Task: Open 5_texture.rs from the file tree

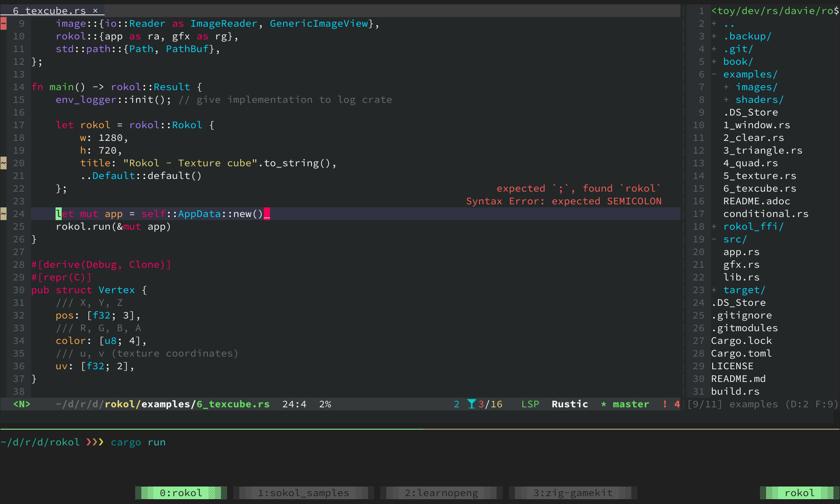Action: (759, 176)
